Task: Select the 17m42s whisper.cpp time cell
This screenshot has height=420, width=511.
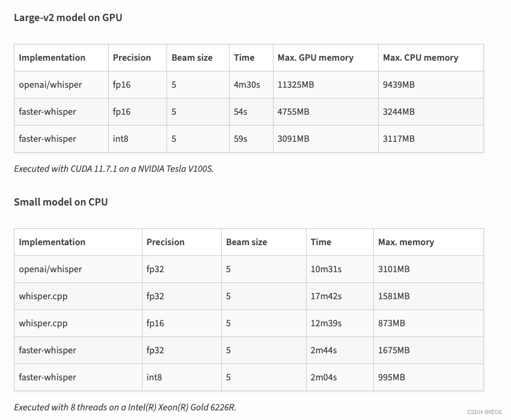Action: pos(340,296)
